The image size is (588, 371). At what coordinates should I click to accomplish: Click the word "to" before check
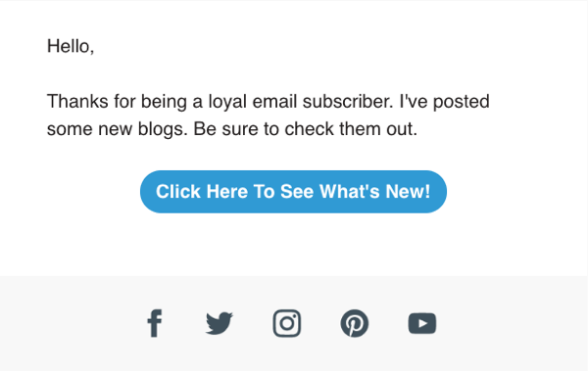pos(271,129)
